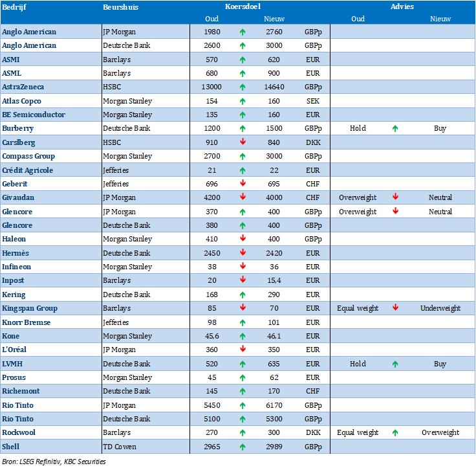
Task: Select the red advice arrow for Givaudan
Action: [395, 197]
